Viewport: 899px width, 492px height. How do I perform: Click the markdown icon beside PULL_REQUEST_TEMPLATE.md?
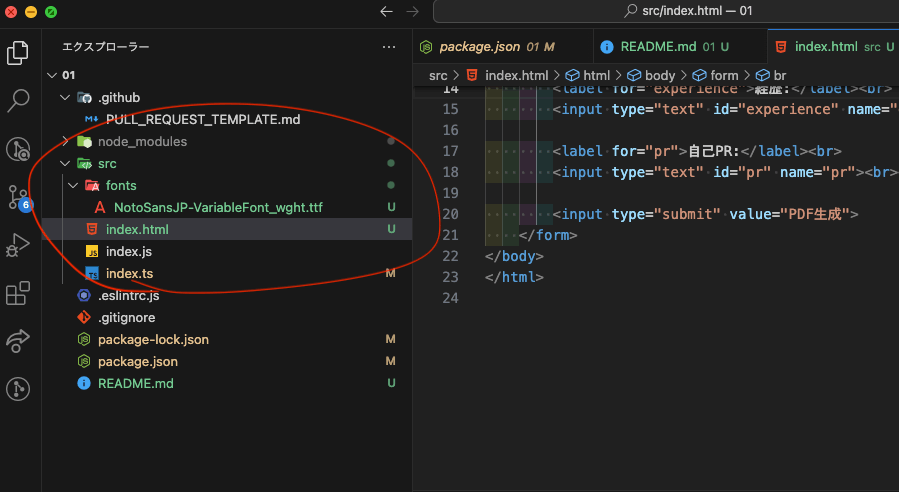[91, 119]
